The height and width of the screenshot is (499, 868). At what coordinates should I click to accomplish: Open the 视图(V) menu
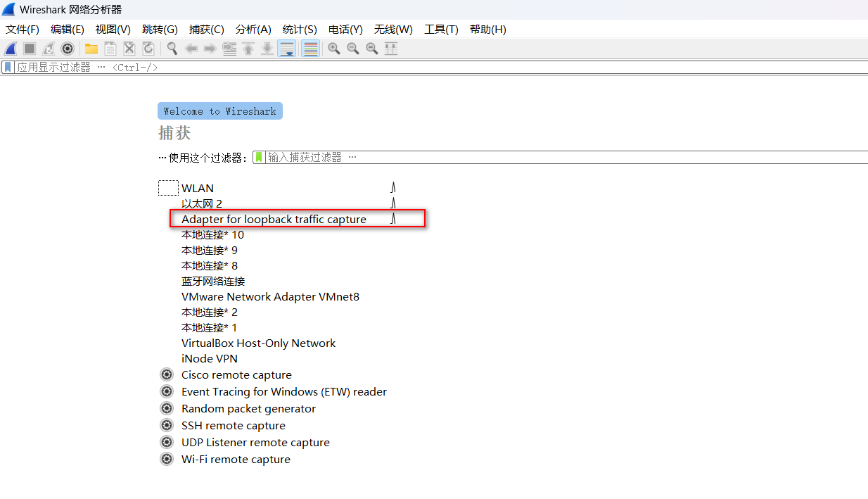pyautogui.click(x=113, y=30)
